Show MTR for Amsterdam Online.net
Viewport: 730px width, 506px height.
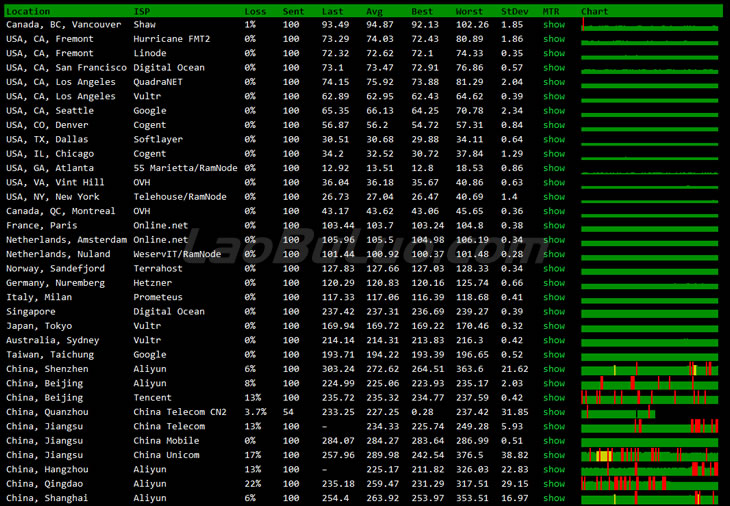click(554, 240)
